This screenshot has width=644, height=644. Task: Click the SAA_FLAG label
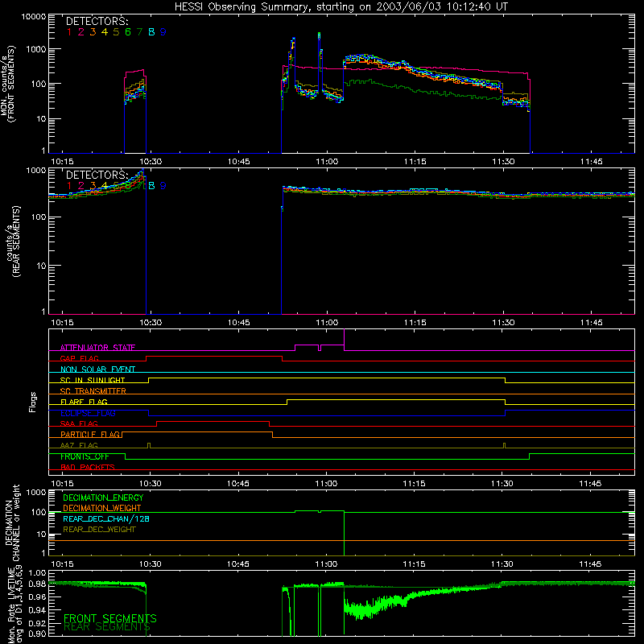click(79, 423)
